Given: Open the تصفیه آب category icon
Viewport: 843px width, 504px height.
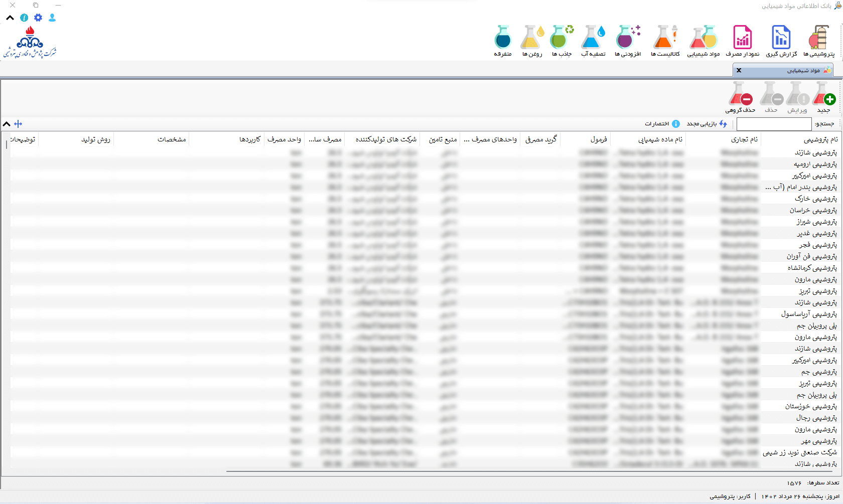Looking at the screenshot, I should coord(593,41).
